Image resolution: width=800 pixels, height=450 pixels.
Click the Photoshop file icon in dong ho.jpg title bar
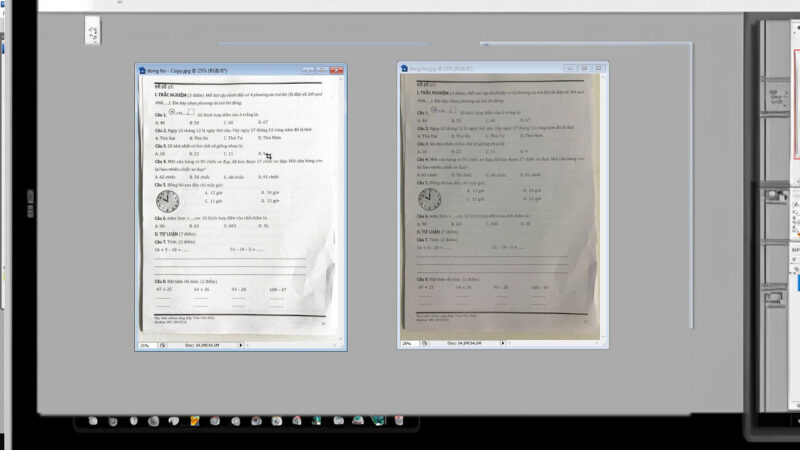point(404,69)
